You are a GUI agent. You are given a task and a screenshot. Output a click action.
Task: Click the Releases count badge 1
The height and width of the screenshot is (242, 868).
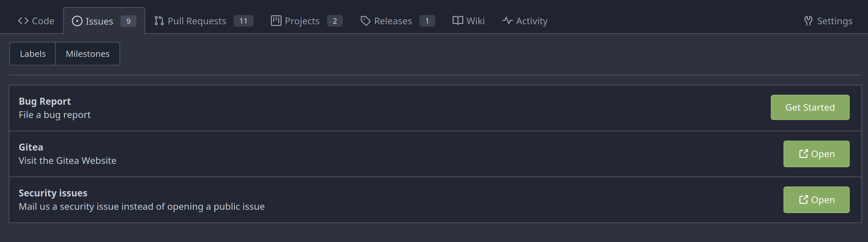tap(427, 21)
